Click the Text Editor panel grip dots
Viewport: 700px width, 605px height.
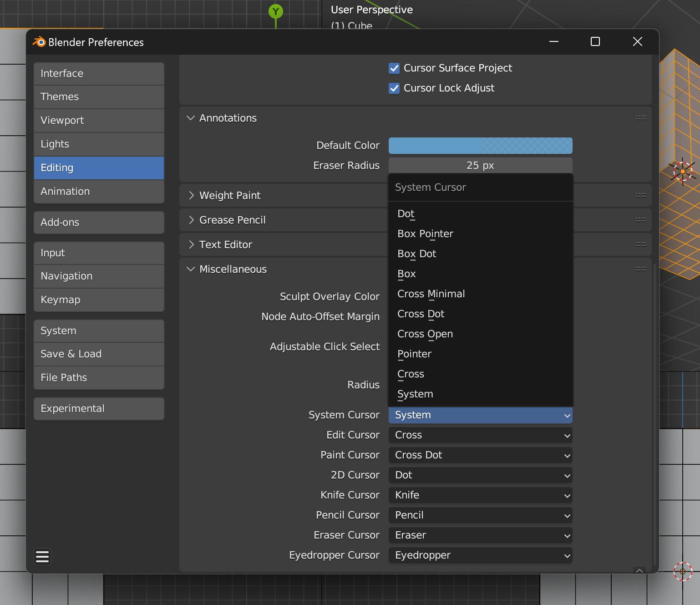tap(640, 244)
